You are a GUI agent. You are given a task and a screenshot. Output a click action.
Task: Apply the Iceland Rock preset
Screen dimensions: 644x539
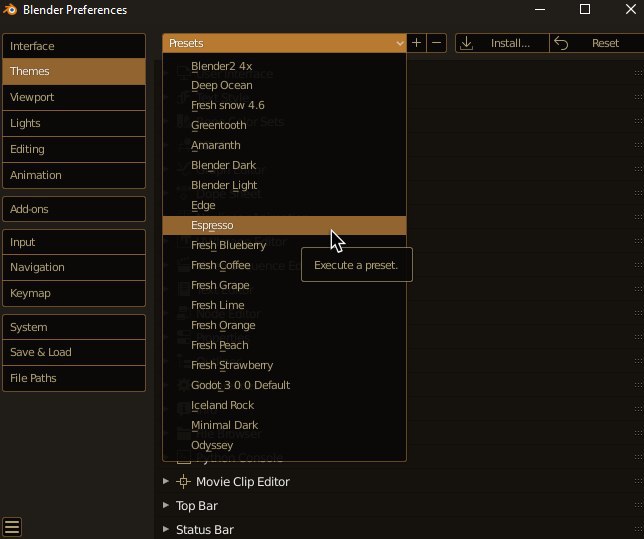coord(284,405)
